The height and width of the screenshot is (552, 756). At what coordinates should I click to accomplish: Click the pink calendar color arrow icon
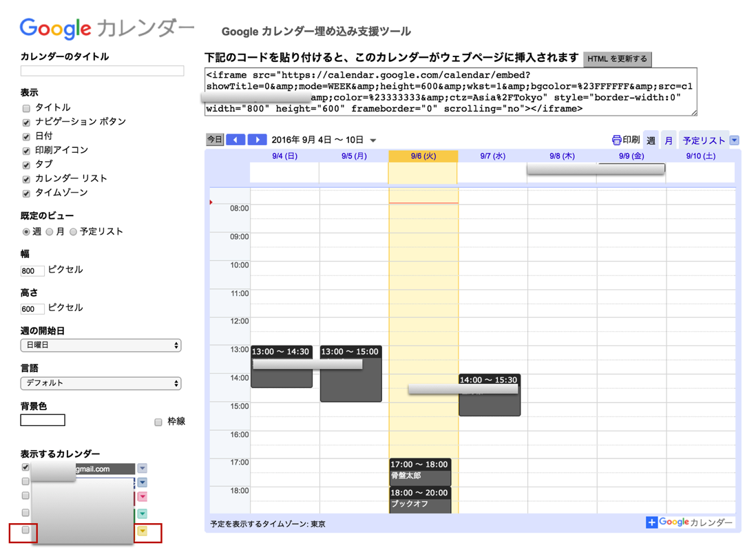[x=143, y=497]
